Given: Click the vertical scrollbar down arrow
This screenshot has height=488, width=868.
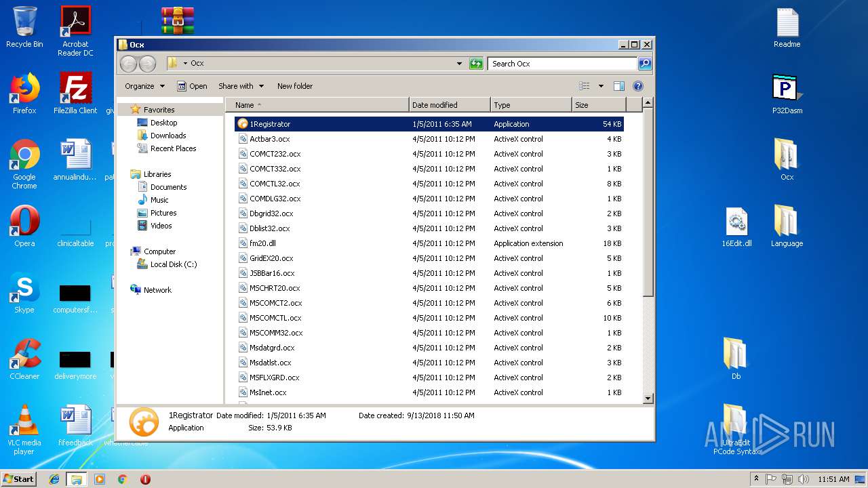Looking at the screenshot, I should click(648, 399).
